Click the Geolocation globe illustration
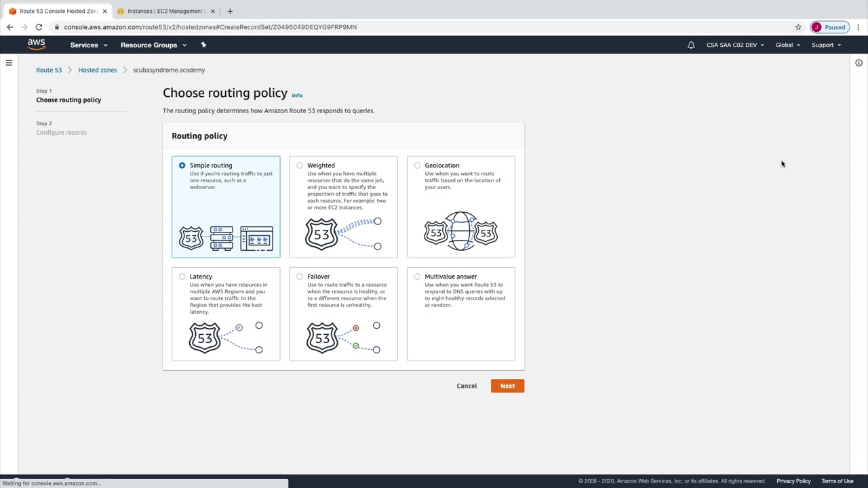 point(461,232)
